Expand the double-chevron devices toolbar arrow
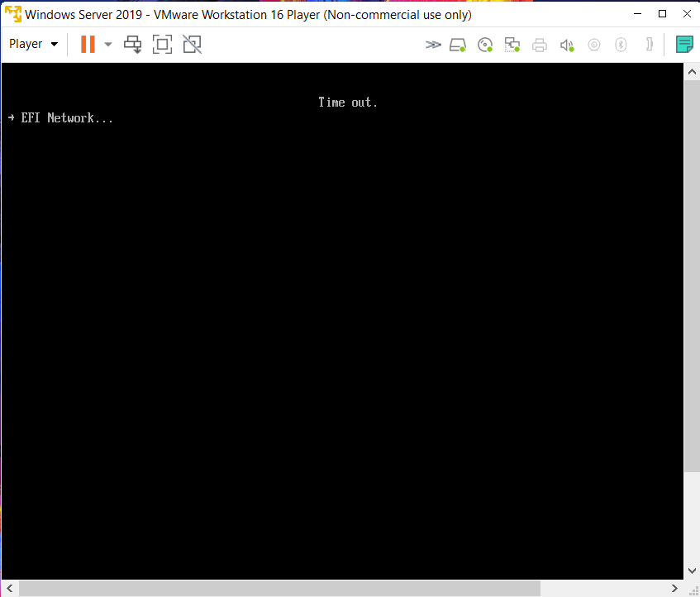The height and width of the screenshot is (597, 700). [433, 45]
